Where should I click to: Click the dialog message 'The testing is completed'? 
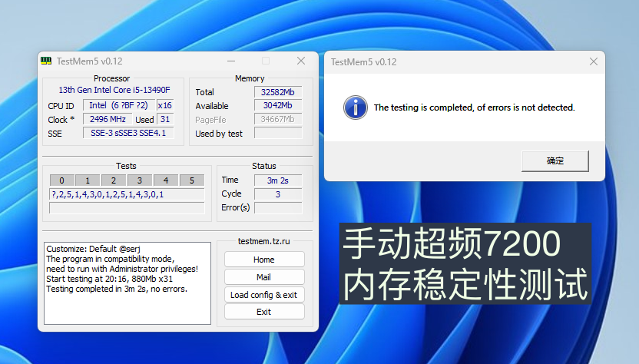pos(475,108)
